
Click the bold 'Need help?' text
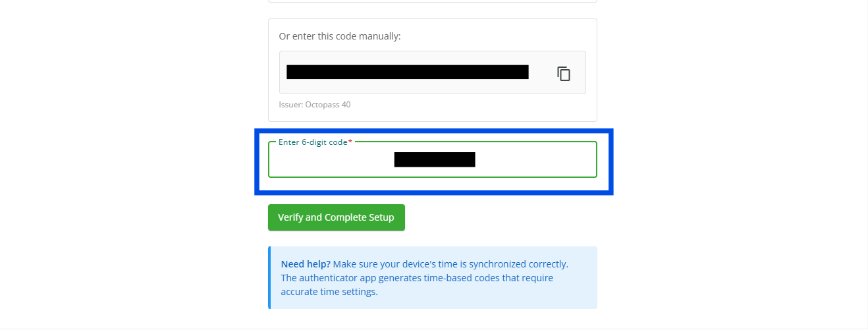click(306, 263)
